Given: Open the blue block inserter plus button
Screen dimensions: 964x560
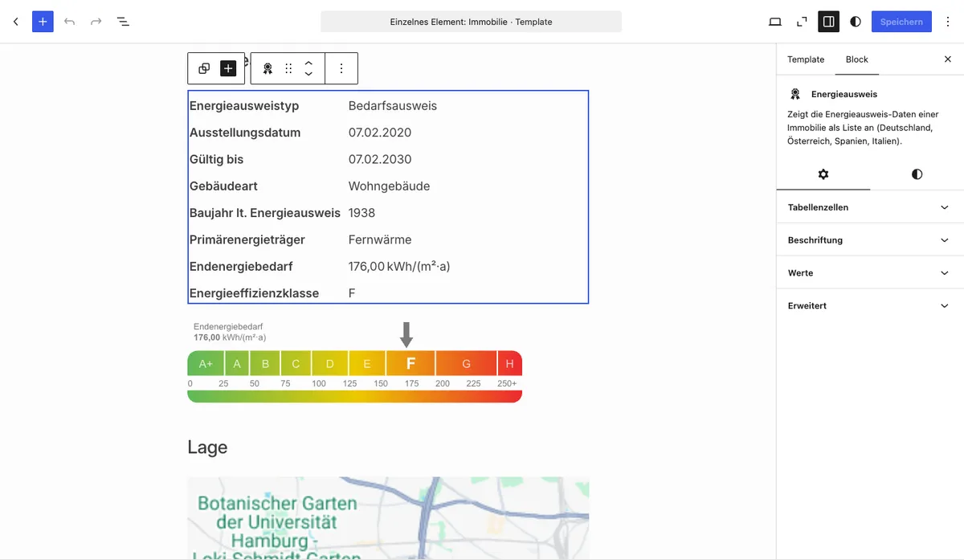Looking at the screenshot, I should tap(43, 22).
